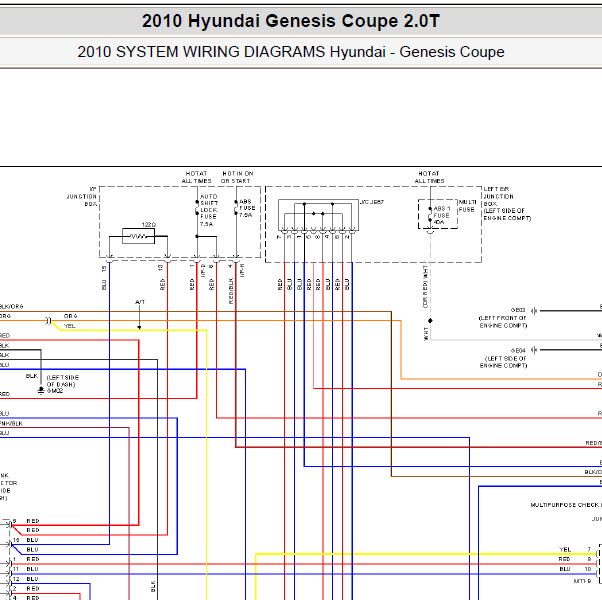Click the 'ABS 1 FUSE 40A' box
The height and width of the screenshot is (600, 602).
[x=438, y=214]
